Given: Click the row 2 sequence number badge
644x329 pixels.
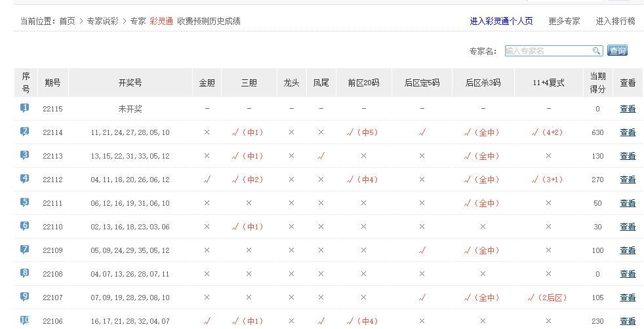Looking at the screenshot, I should coord(25,132).
